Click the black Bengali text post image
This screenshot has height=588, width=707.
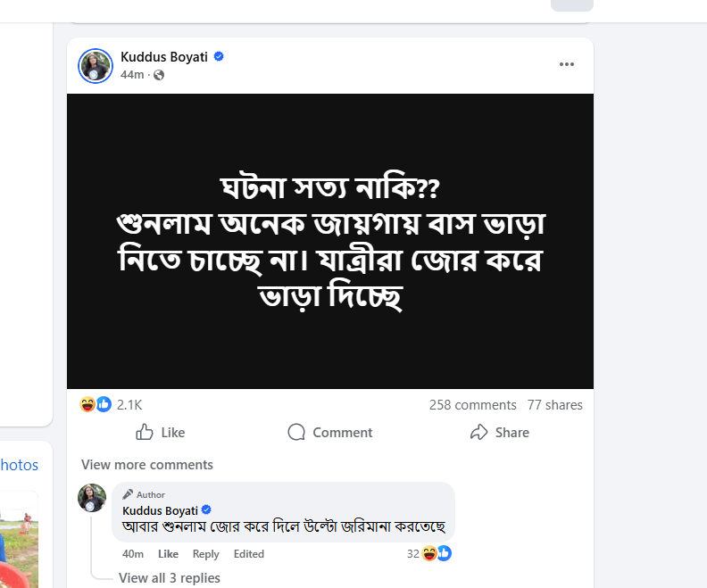click(330, 241)
